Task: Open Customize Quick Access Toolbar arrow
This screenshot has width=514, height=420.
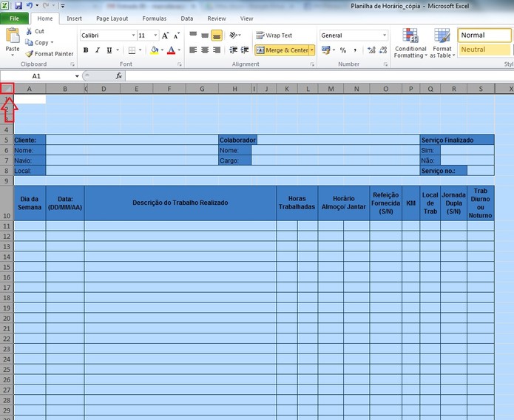Action: pyautogui.click(x=63, y=6)
